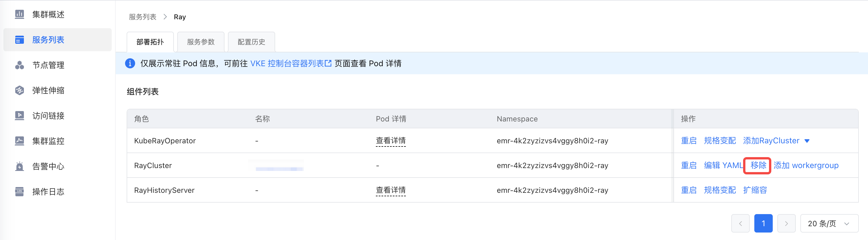
Task: Click 查看详情 for KubeRayOperator
Action: click(x=391, y=140)
